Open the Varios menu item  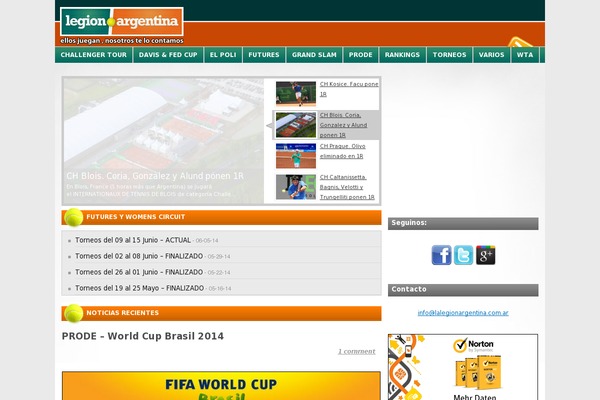491,55
